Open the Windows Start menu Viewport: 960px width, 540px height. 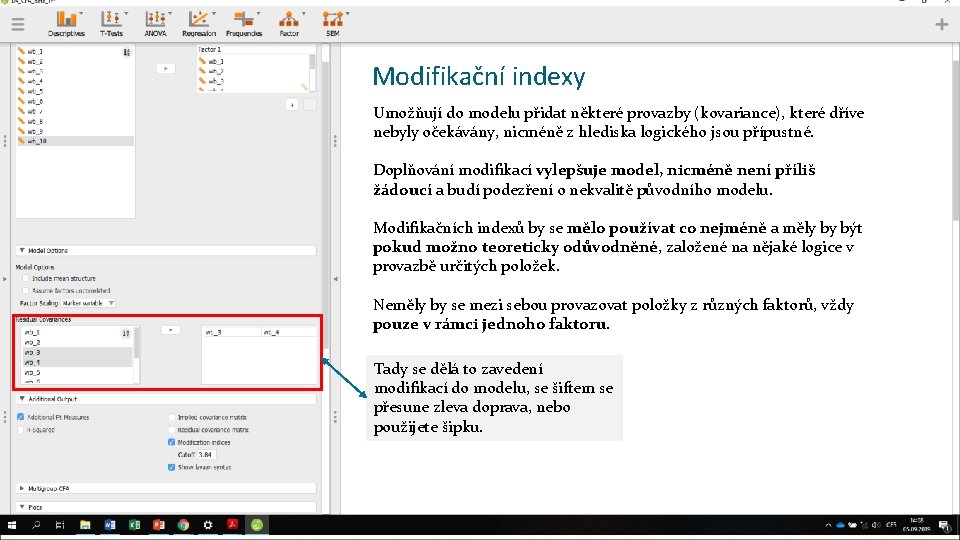click(12, 525)
